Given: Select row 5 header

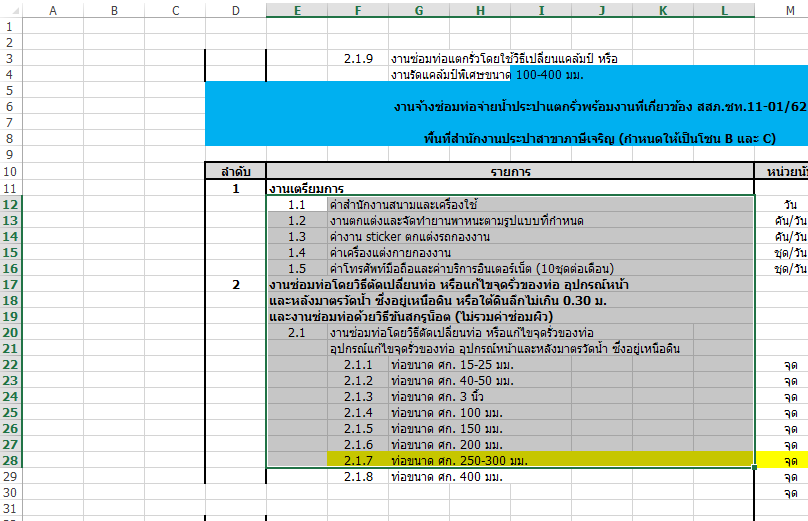Looking at the screenshot, I should pos(10,91).
